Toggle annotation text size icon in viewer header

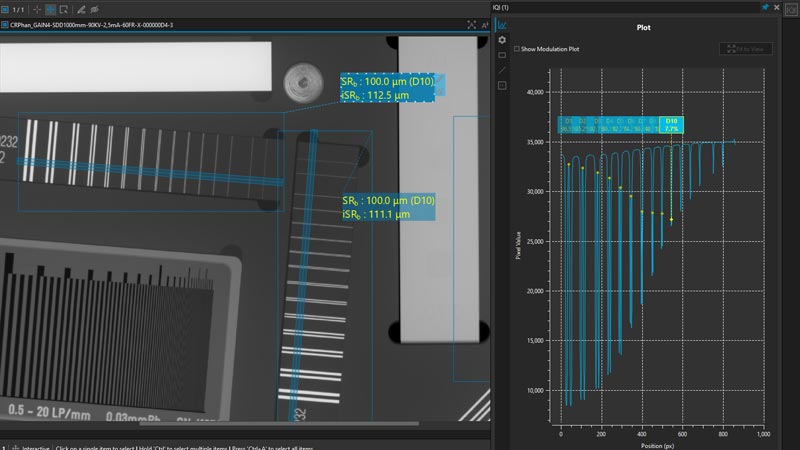(x=485, y=24)
